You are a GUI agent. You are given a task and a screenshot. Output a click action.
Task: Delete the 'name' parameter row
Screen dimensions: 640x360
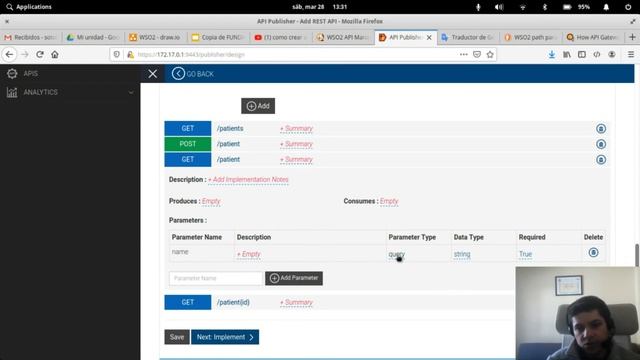point(593,253)
